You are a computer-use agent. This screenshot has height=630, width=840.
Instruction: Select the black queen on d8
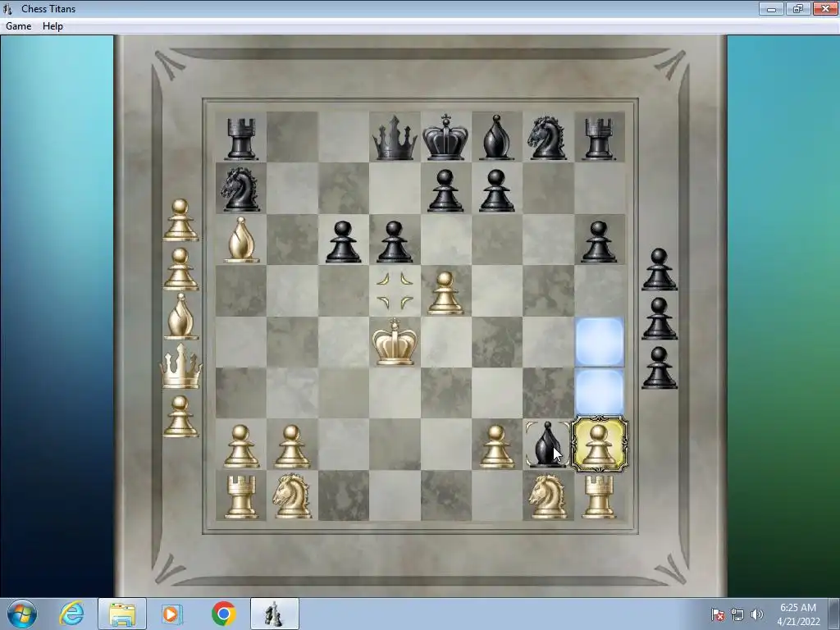coord(395,139)
